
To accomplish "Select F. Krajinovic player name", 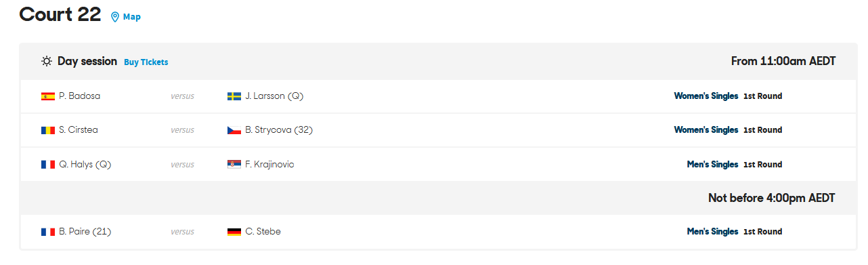I will point(269,164).
